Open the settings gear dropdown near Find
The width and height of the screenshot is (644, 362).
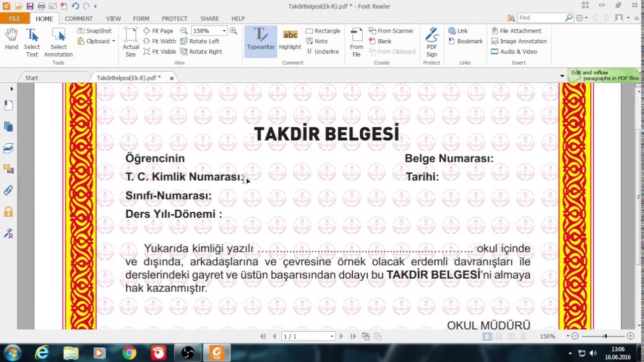582,18
